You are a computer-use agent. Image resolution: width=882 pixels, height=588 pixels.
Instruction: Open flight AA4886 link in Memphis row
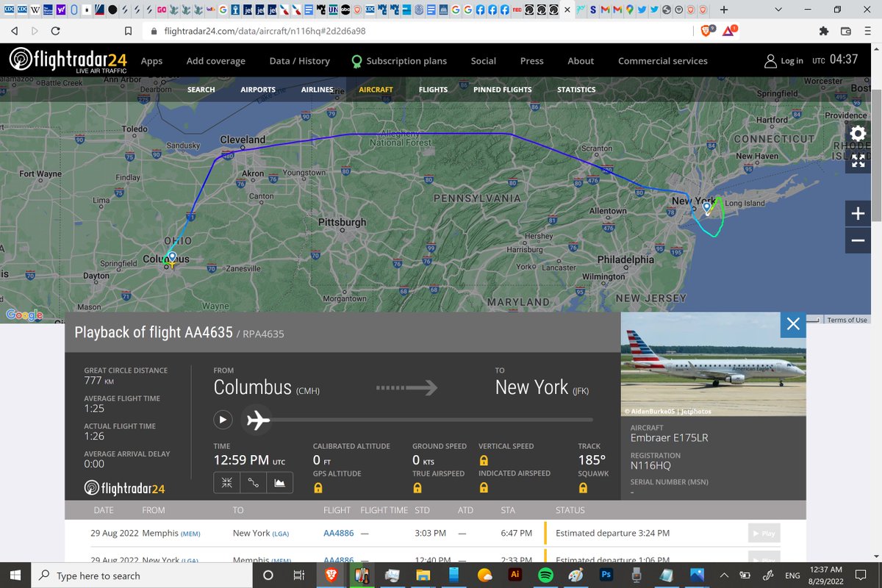click(339, 533)
